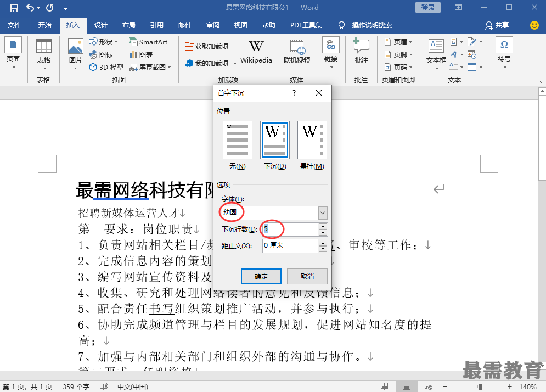Click the 下沉行数 lines-to-drop field
This screenshot has width=546, height=392.
click(x=290, y=229)
